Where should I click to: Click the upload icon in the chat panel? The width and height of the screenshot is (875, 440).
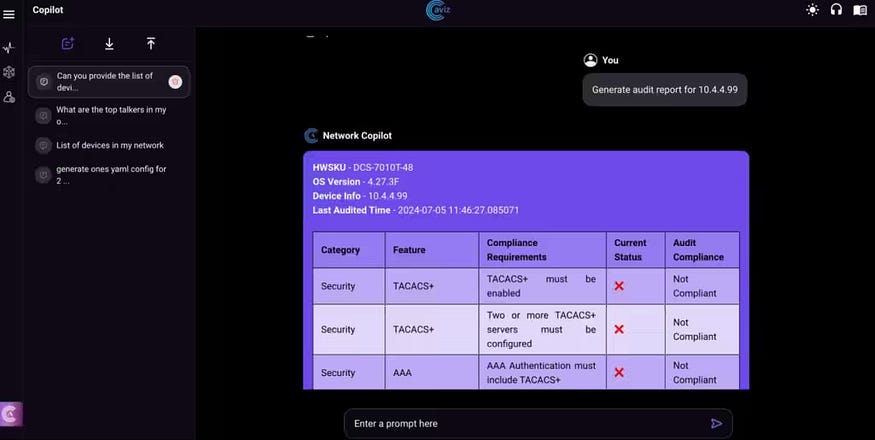(151, 44)
